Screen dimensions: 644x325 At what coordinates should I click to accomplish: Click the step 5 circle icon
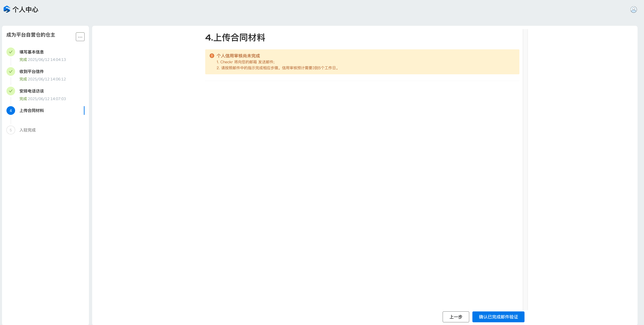pos(11,130)
